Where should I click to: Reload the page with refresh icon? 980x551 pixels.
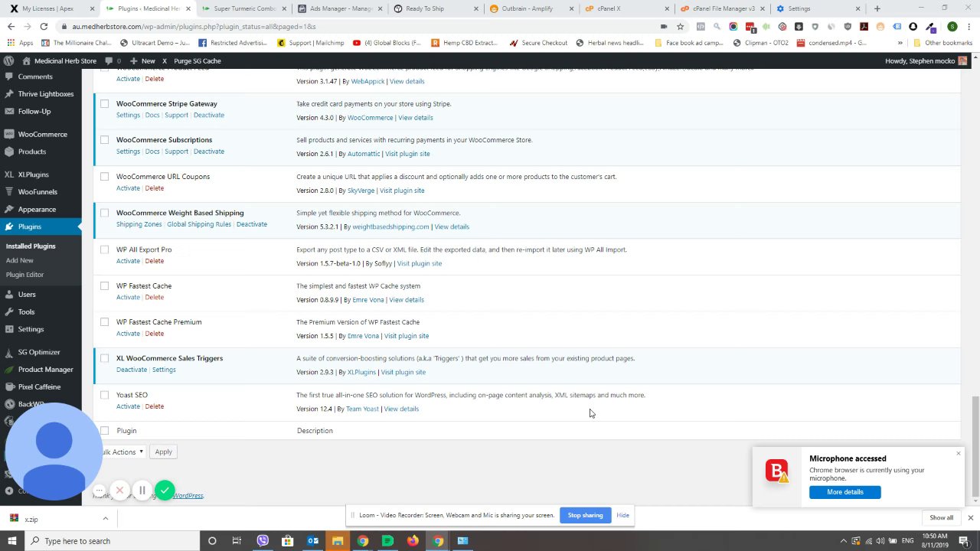pos(44,26)
